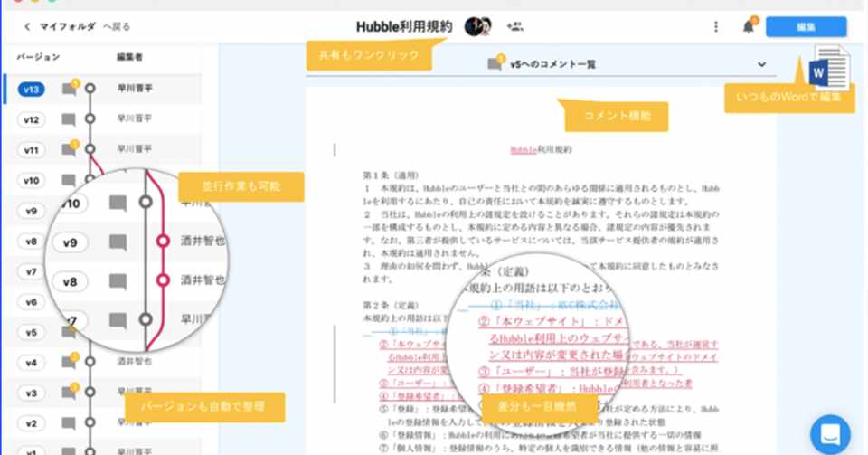Select version badge v12
This screenshot has height=455, width=868.
pos(31,119)
